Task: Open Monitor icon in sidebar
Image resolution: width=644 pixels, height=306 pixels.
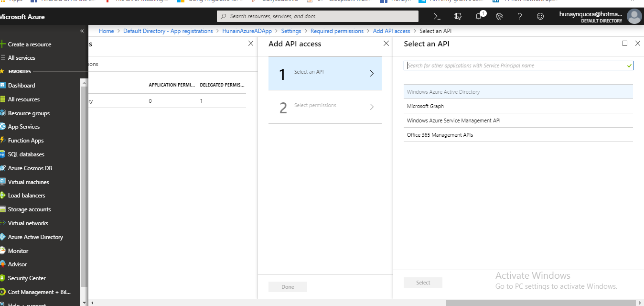Action: pyautogui.click(x=3, y=251)
